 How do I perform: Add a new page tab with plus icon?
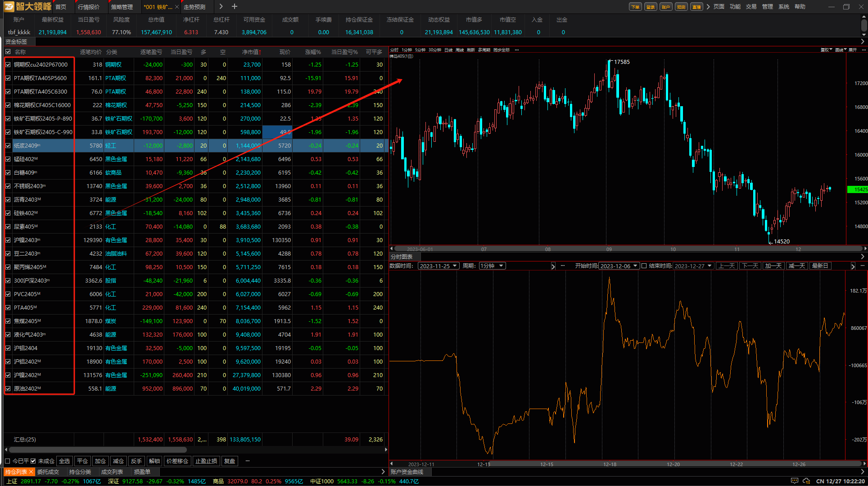[x=234, y=6]
